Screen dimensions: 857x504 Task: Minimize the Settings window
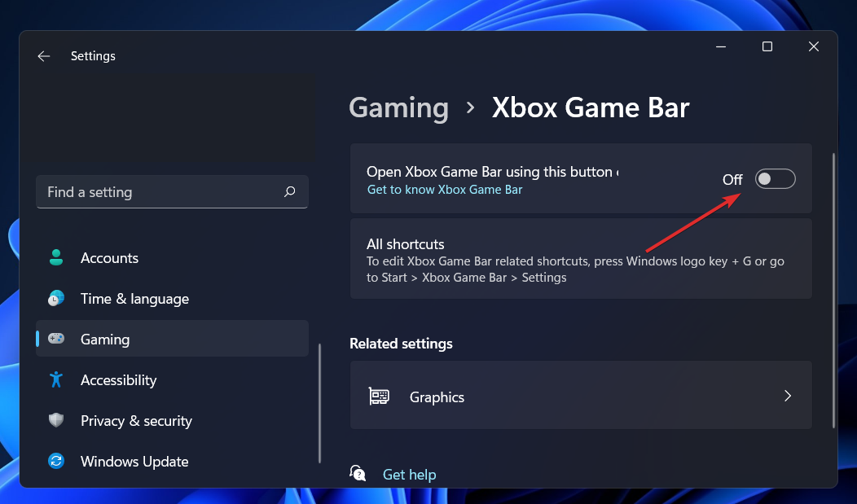pyautogui.click(x=721, y=47)
